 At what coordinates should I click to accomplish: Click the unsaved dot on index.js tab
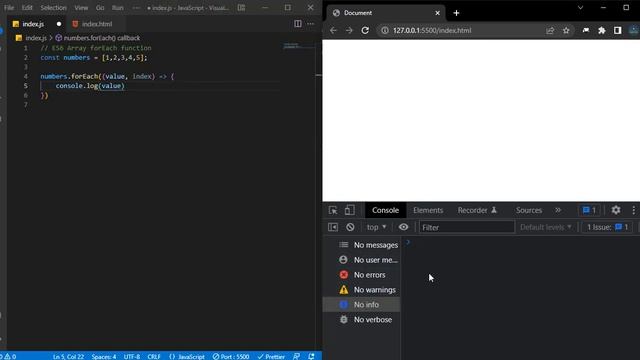59,24
